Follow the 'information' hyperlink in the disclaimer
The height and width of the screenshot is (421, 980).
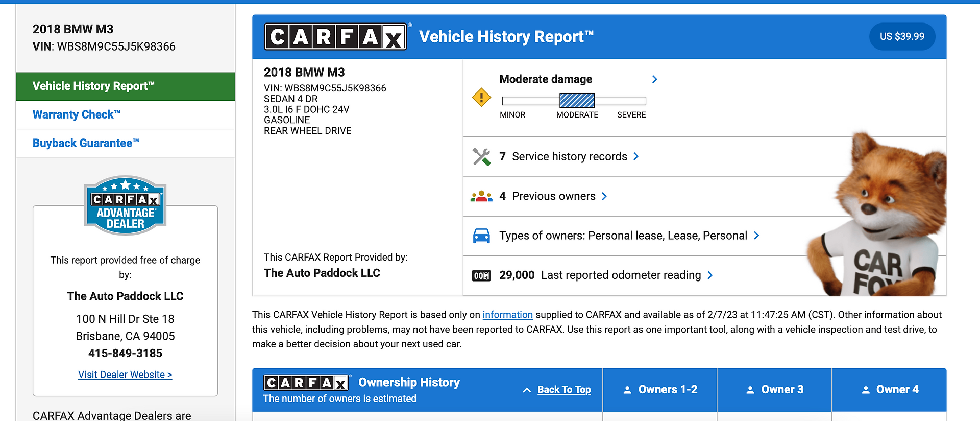508,315
